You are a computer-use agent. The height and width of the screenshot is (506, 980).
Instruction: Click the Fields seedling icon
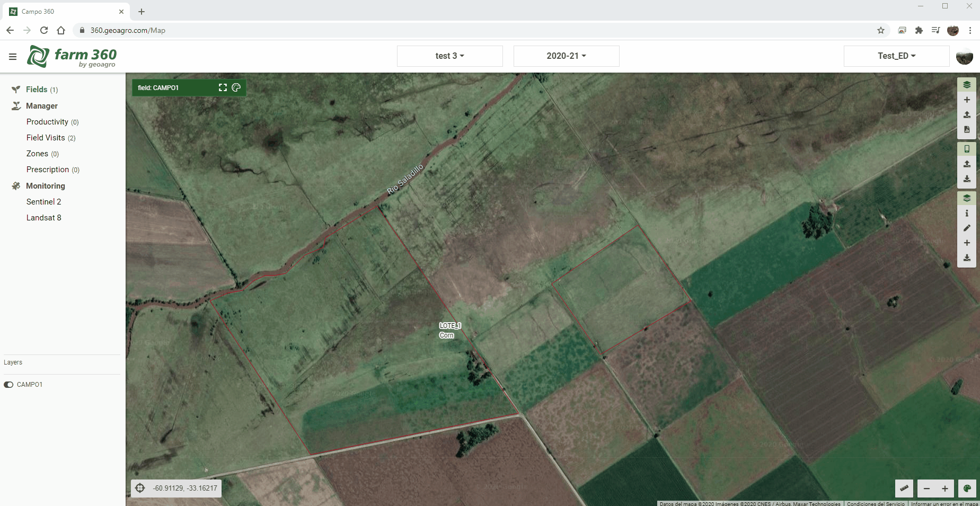[16, 90]
